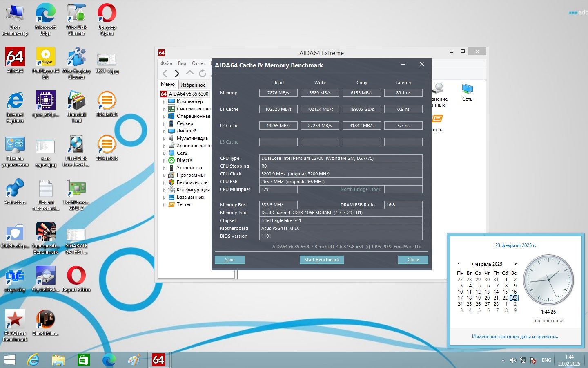Go to next month in the calendar
588x368 pixels.
516,264
